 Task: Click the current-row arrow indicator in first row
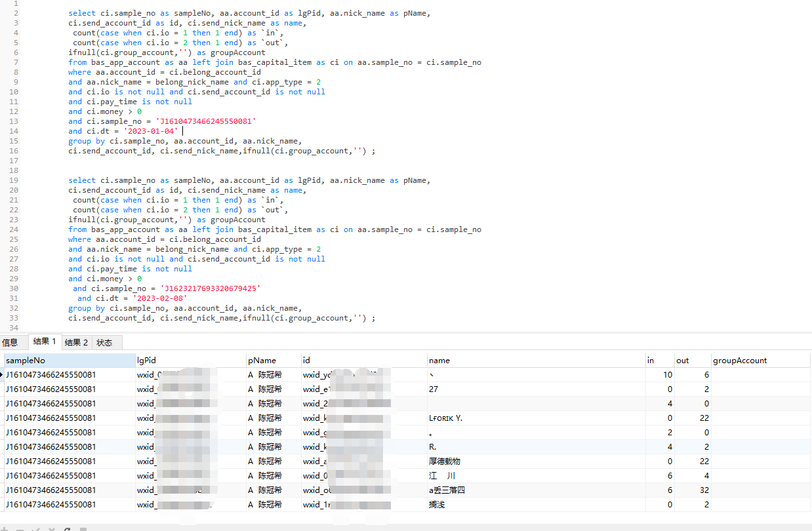pyautogui.click(x=2, y=375)
